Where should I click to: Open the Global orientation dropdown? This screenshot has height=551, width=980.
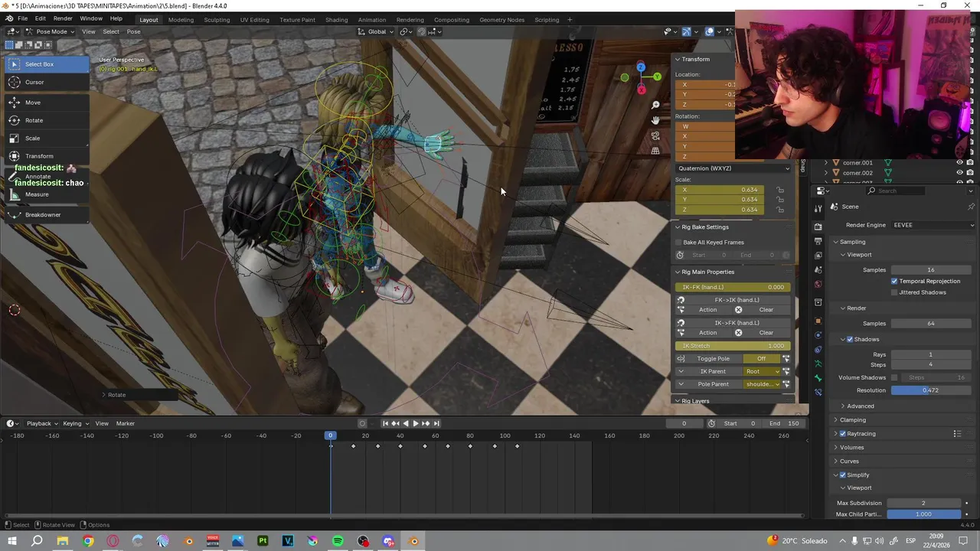point(375,31)
